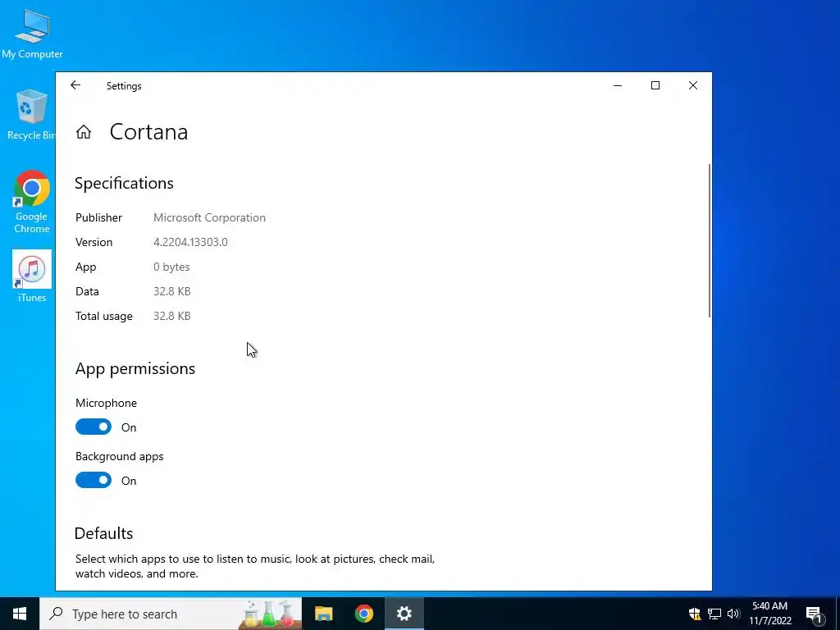840x630 pixels.
Task: Click the App permissions heading
Action: pyautogui.click(x=135, y=368)
